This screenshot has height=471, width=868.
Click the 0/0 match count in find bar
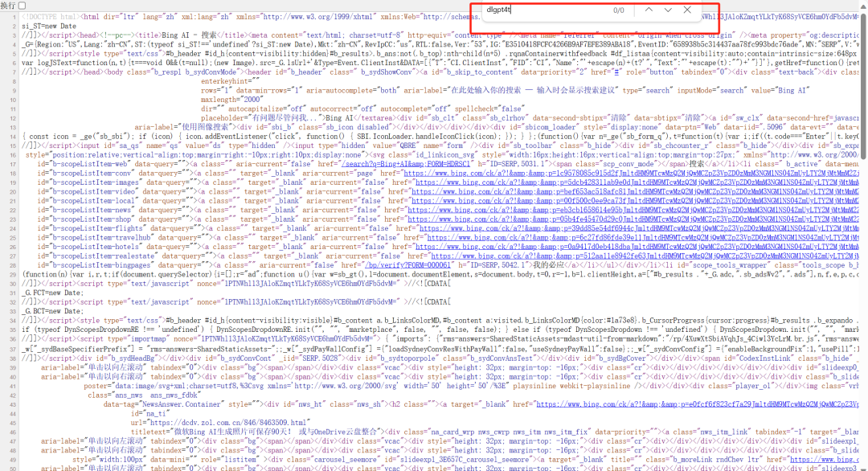tap(618, 10)
